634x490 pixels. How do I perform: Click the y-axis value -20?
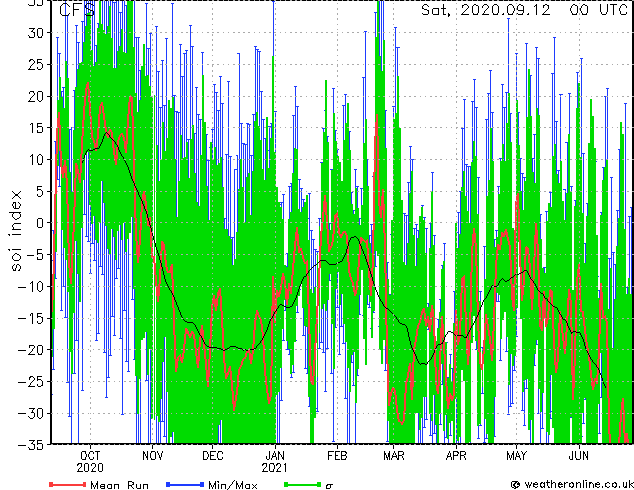(x=31, y=350)
